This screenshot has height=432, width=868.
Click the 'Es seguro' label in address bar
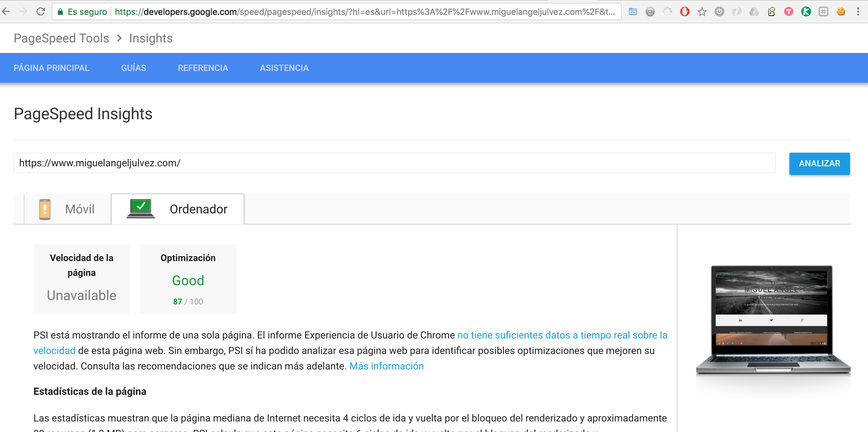click(x=87, y=12)
